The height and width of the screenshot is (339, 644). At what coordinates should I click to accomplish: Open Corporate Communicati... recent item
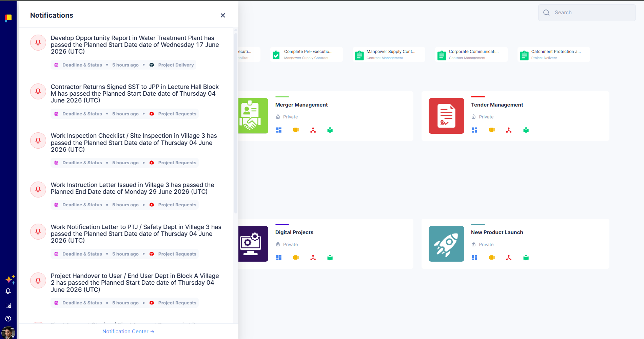pos(471,54)
